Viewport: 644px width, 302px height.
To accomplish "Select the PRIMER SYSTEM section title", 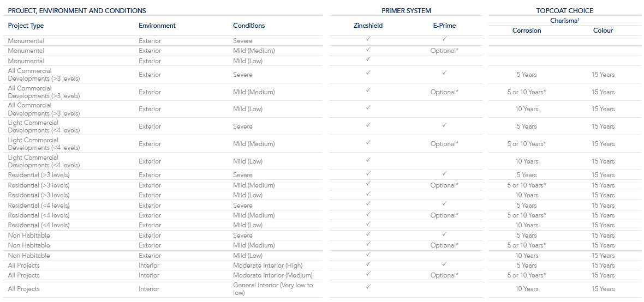I will pos(406,10).
